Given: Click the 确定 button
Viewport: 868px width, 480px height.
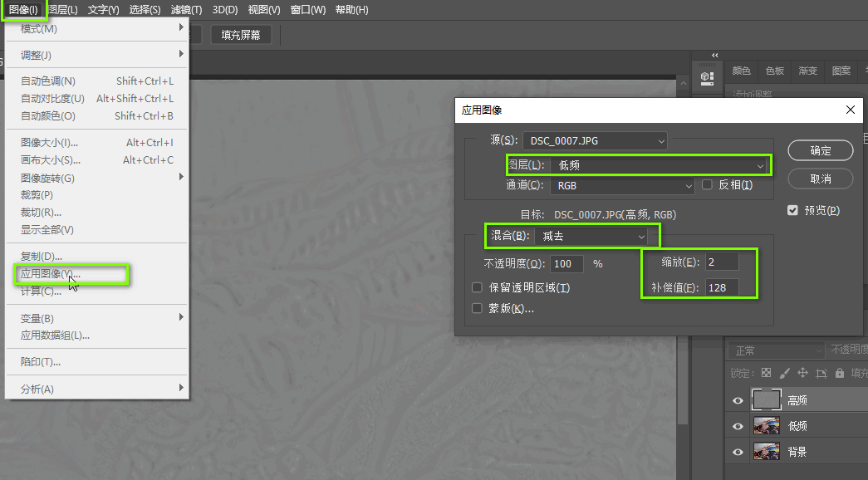Looking at the screenshot, I should [x=821, y=150].
